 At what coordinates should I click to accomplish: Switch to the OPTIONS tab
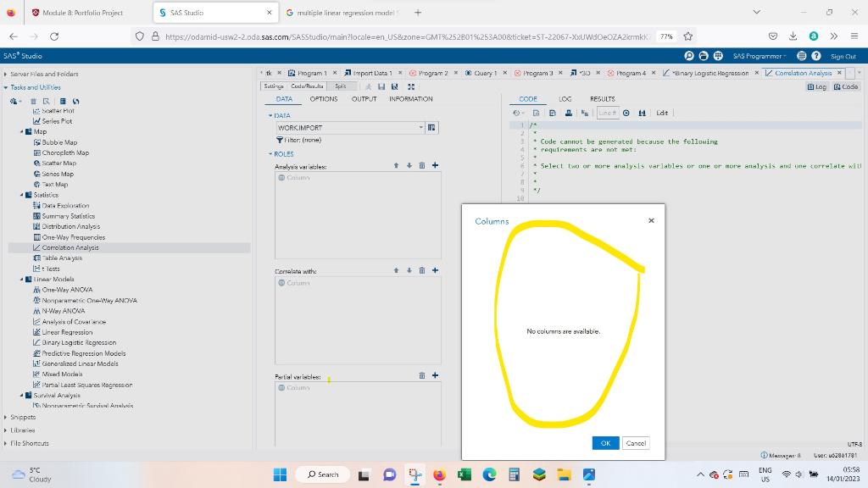point(325,99)
